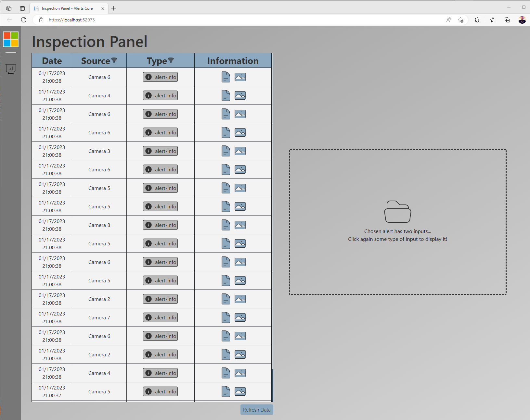Screen dimensions: 530x420
Task: Click the open folder icon in the dashed panel
Action: tap(397, 212)
